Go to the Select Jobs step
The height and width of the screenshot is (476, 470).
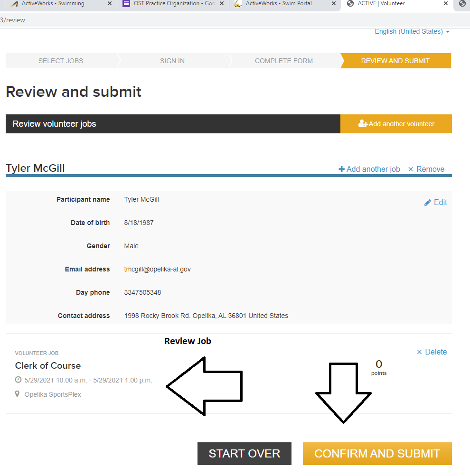point(61,61)
